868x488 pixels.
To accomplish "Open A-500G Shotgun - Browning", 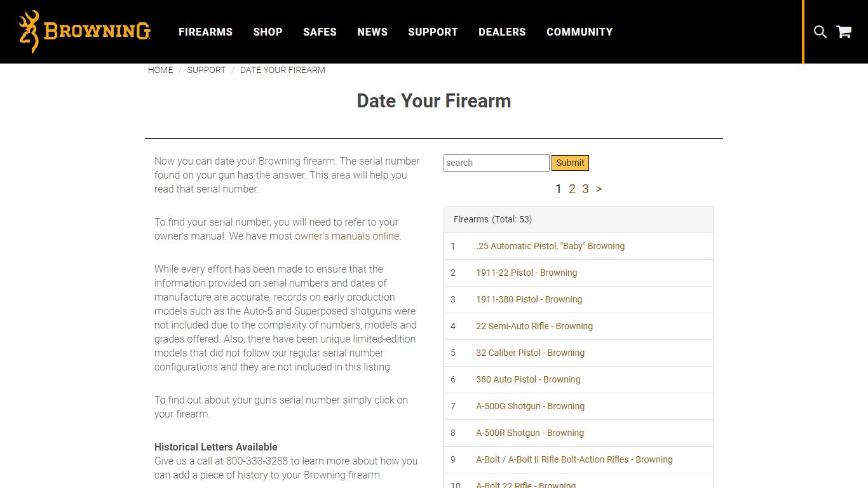I will coord(531,406).
